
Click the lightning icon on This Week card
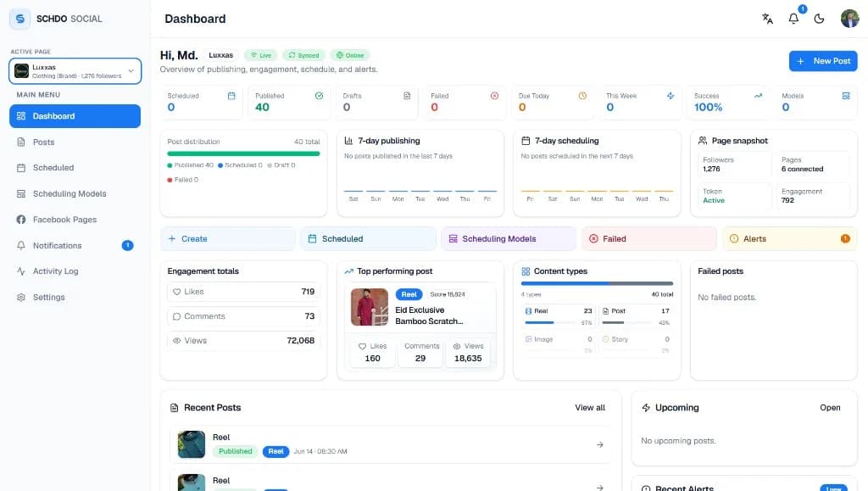click(x=670, y=96)
